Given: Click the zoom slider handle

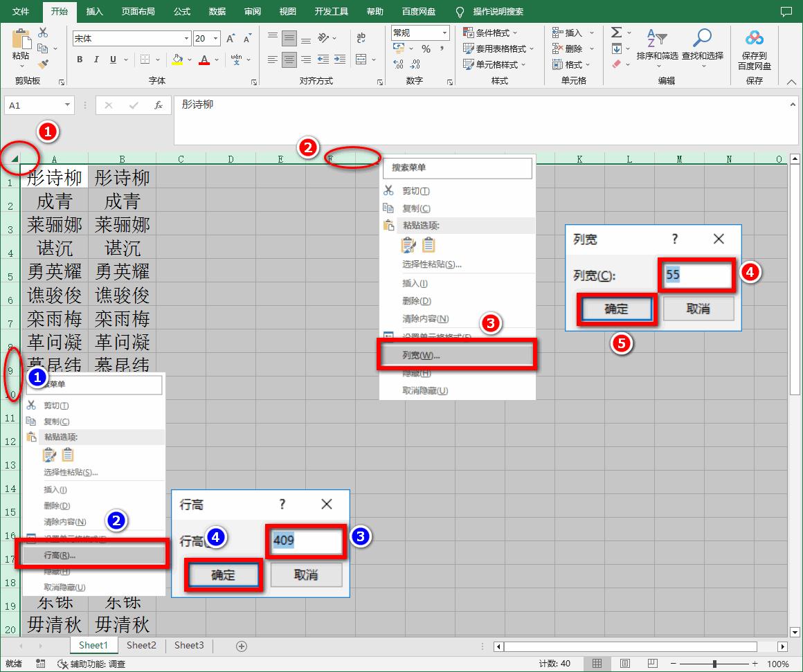Looking at the screenshot, I should [x=714, y=664].
